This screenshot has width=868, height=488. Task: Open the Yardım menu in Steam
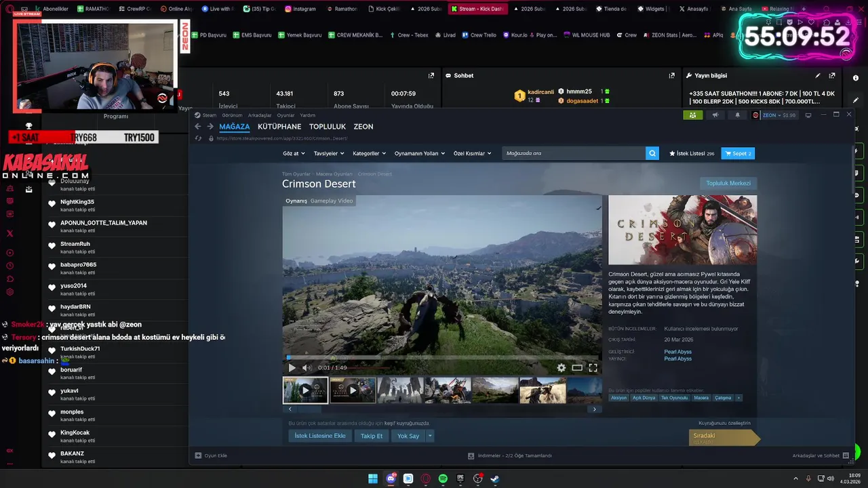308,115
